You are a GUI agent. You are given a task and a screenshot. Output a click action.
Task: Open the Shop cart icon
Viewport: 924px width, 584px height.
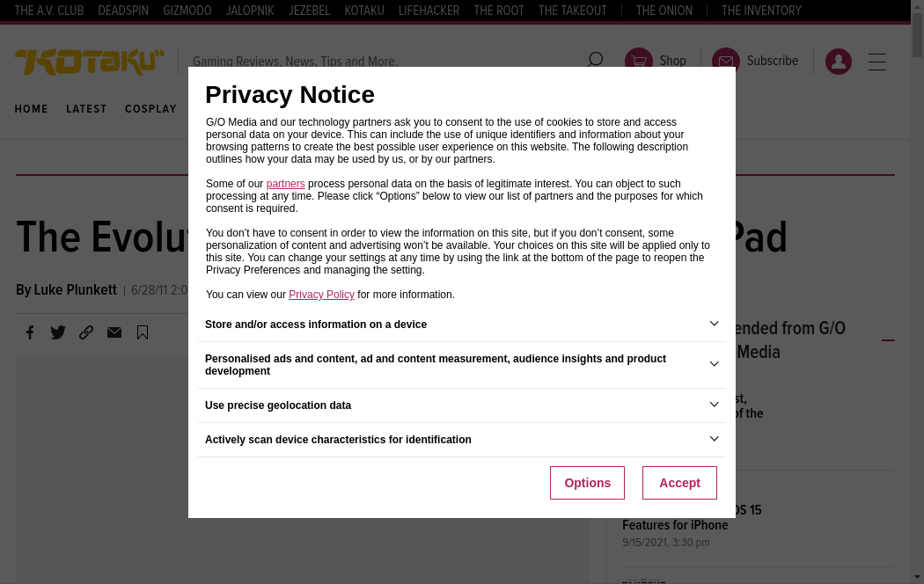(x=639, y=62)
